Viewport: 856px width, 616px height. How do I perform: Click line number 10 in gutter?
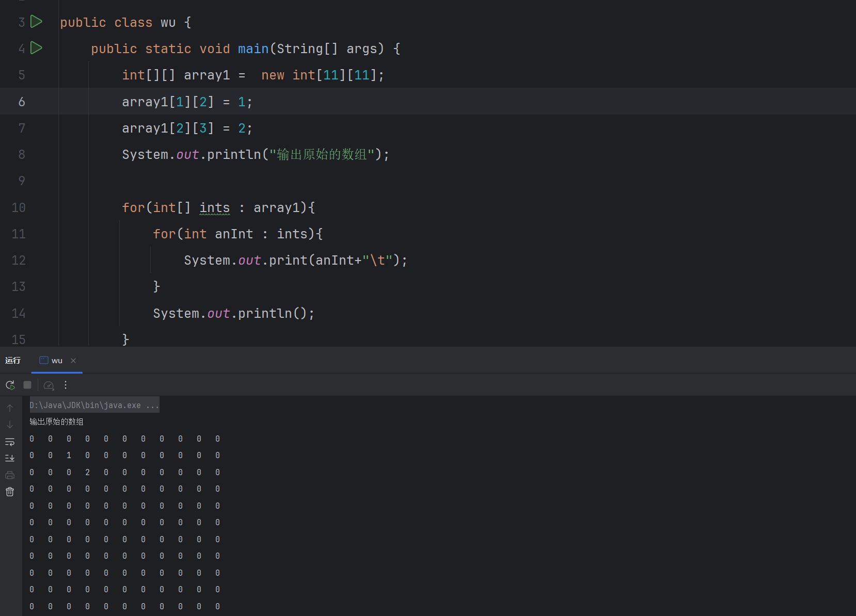click(19, 207)
